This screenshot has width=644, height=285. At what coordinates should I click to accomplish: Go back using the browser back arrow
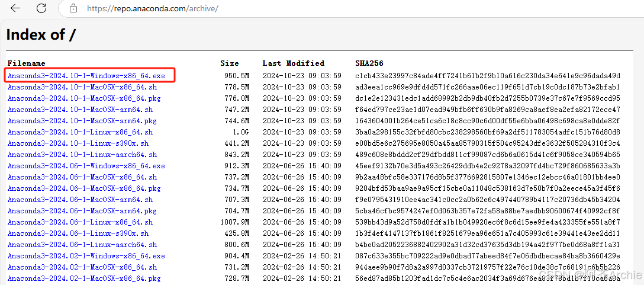(15, 8)
